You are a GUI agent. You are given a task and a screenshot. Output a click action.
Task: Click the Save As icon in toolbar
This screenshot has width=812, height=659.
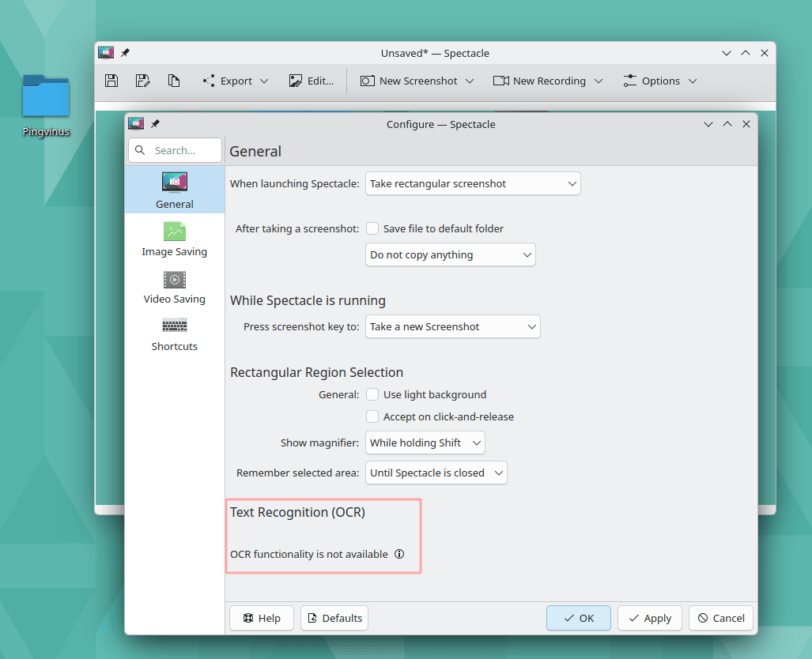[142, 81]
